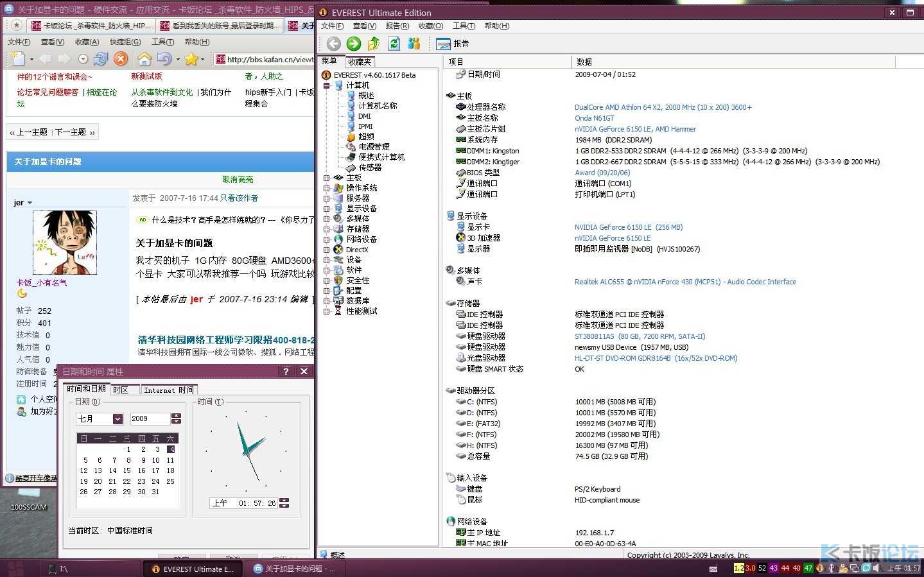Click browser new page icon
The image size is (924, 577).
click(x=18, y=59)
